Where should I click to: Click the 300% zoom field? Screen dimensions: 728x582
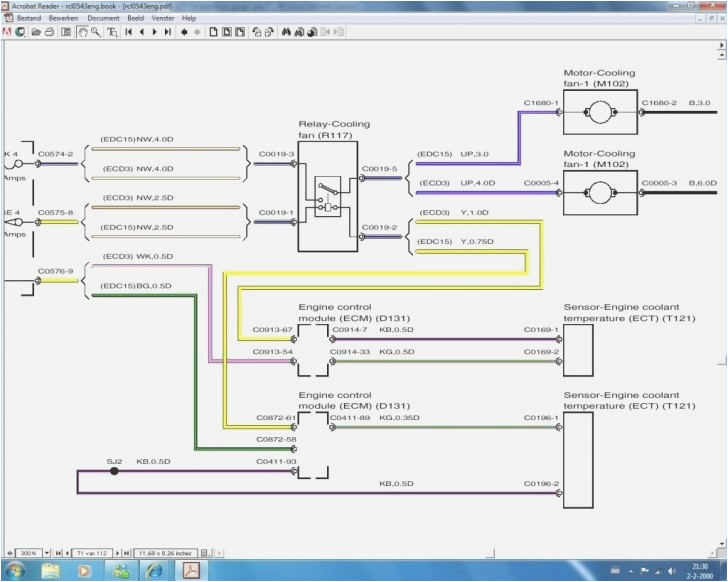coord(28,552)
